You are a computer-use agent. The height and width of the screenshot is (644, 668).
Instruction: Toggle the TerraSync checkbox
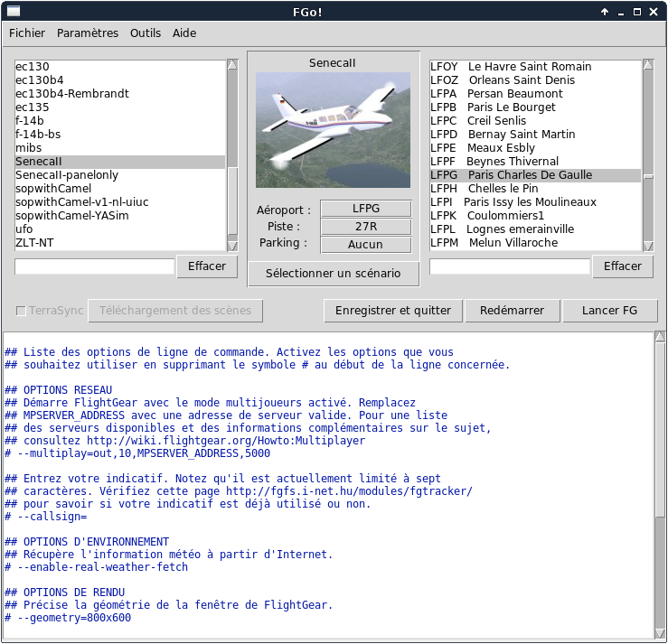(21, 311)
